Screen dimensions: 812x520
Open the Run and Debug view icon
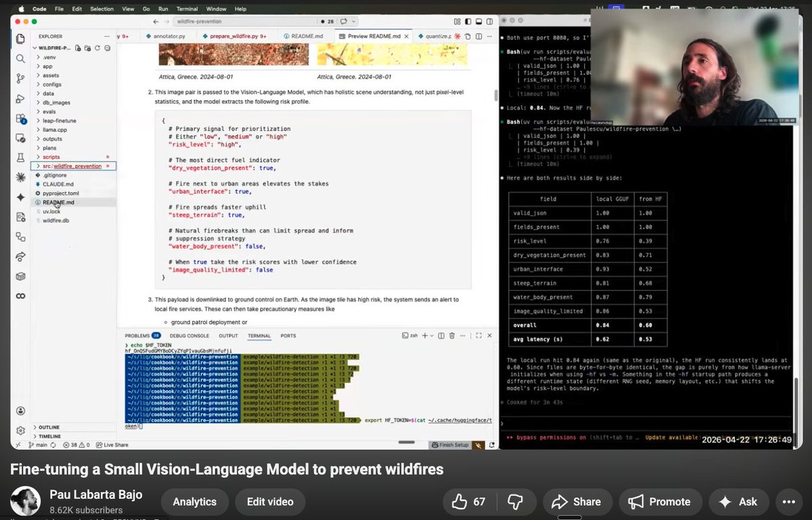(x=20, y=99)
